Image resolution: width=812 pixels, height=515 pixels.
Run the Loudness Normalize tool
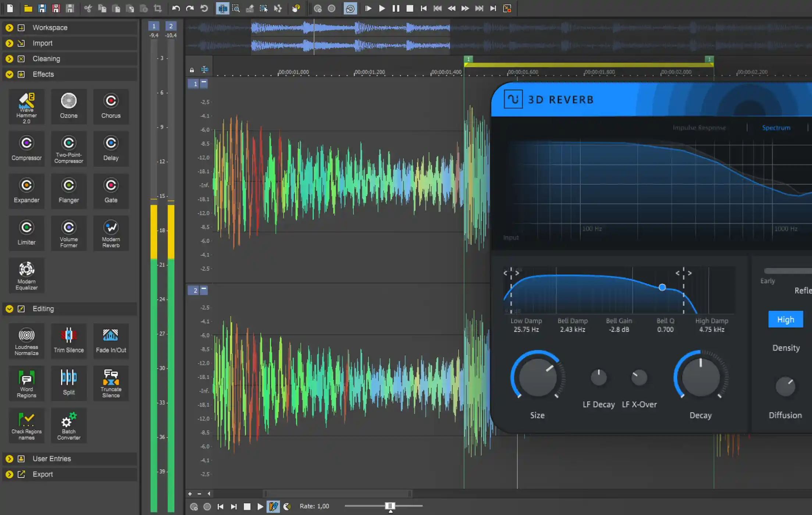[x=26, y=341]
